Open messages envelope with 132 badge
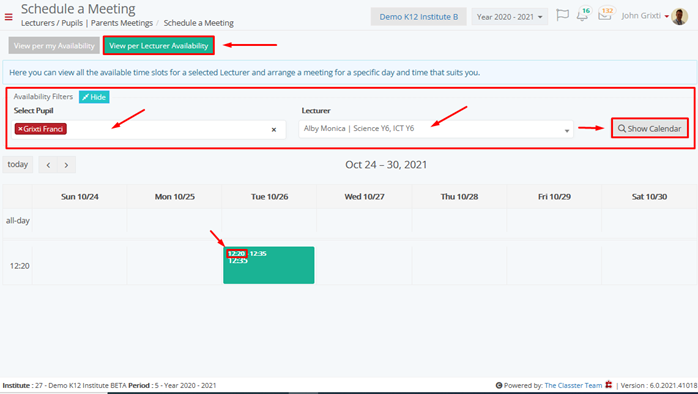 click(x=605, y=14)
